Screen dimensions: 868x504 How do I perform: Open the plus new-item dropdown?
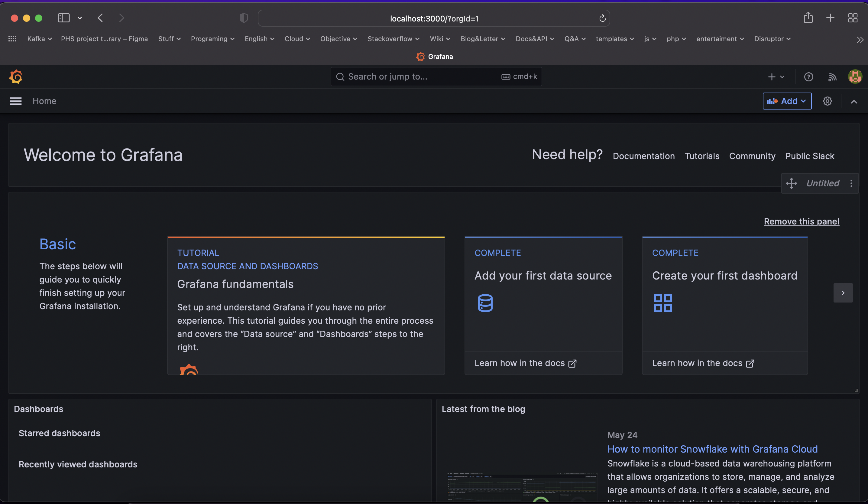click(776, 77)
